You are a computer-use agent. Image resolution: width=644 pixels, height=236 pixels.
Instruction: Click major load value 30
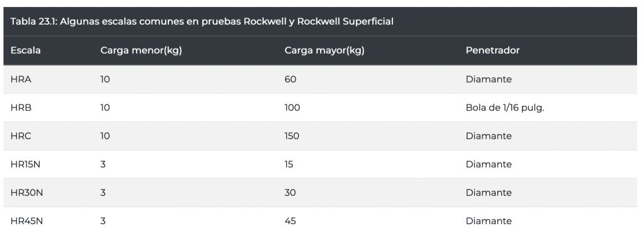click(290, 193)
